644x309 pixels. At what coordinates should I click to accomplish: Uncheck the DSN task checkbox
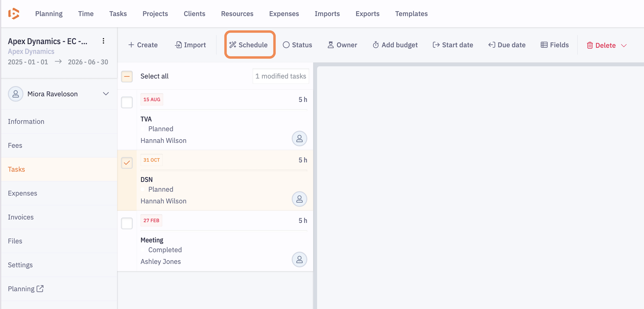click(x=127, y=163)
